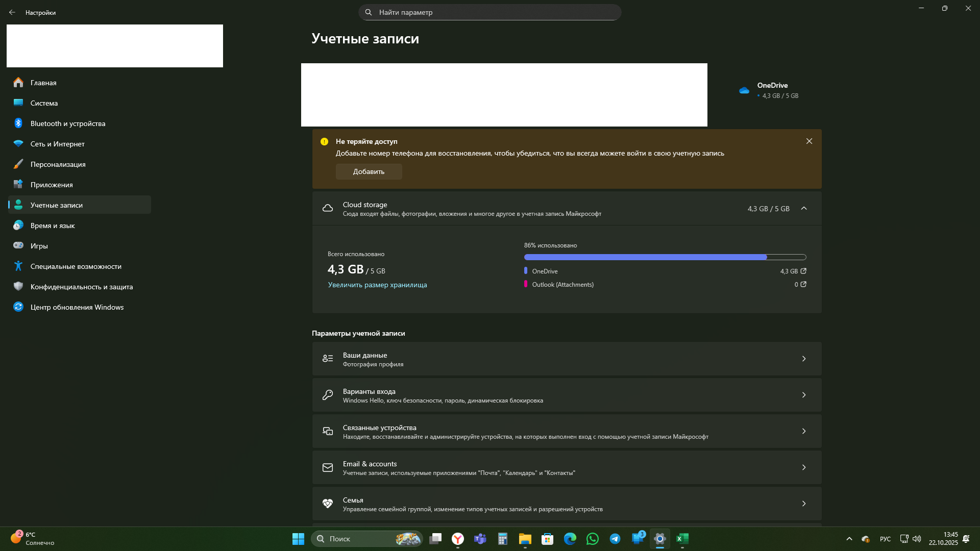Open 'Центр обновления Windows' section
The width and height of the screenshot is (980, 551).
(x=77, y=307)
